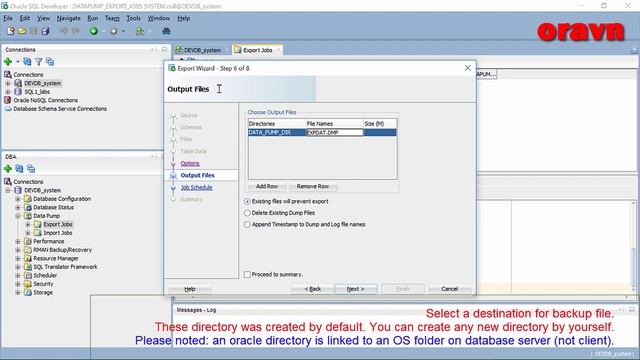The width and height of the screenshot is (640, 360).
Task: Click the binoculars Find DB Object icon
Action: [166, 31]
